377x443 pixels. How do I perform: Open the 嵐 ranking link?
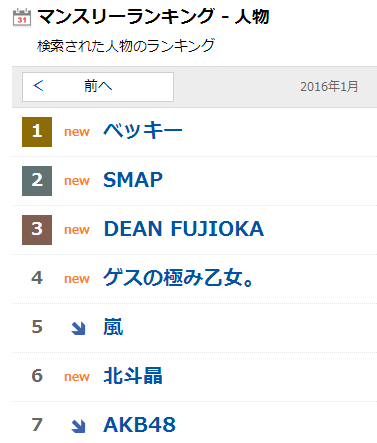(x=113, y=327)
